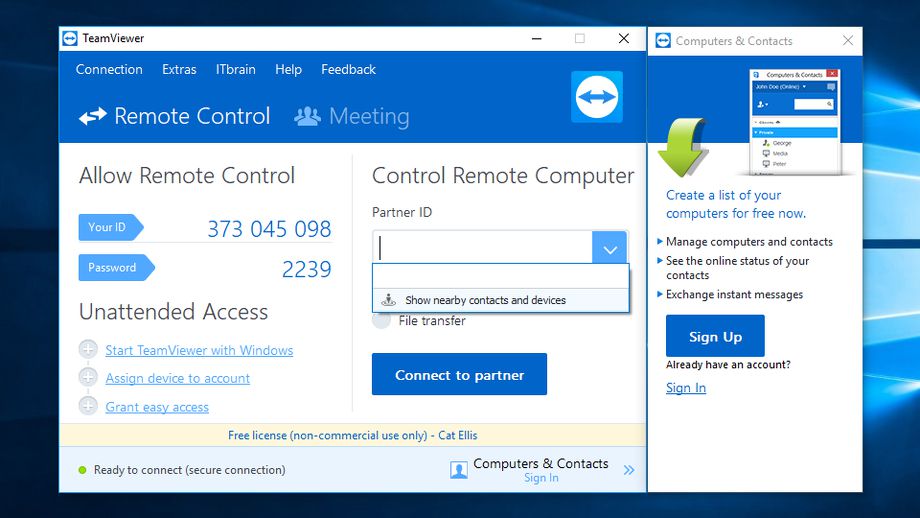This screenshot has width=920, height=518.
Task: Click Create a list of your computers text
Action: (736, 204)
